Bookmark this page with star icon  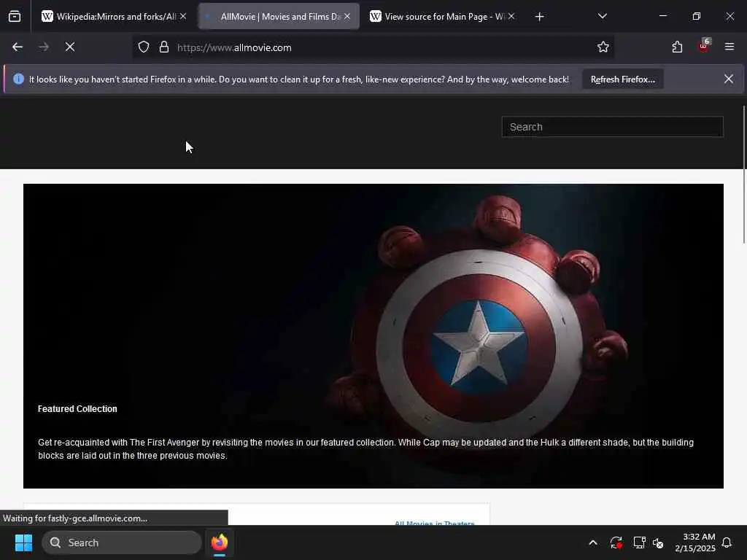(603, 47)
